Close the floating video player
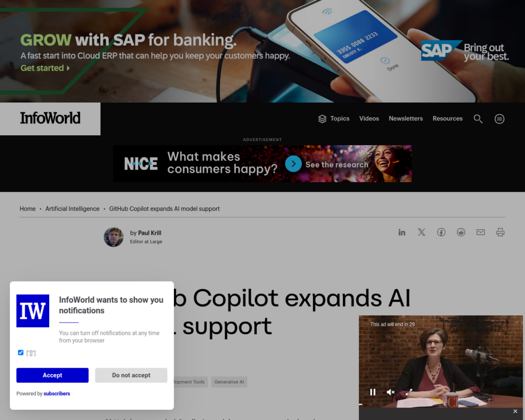This screenshot has width=525, height=420. (x=515, y=411)
